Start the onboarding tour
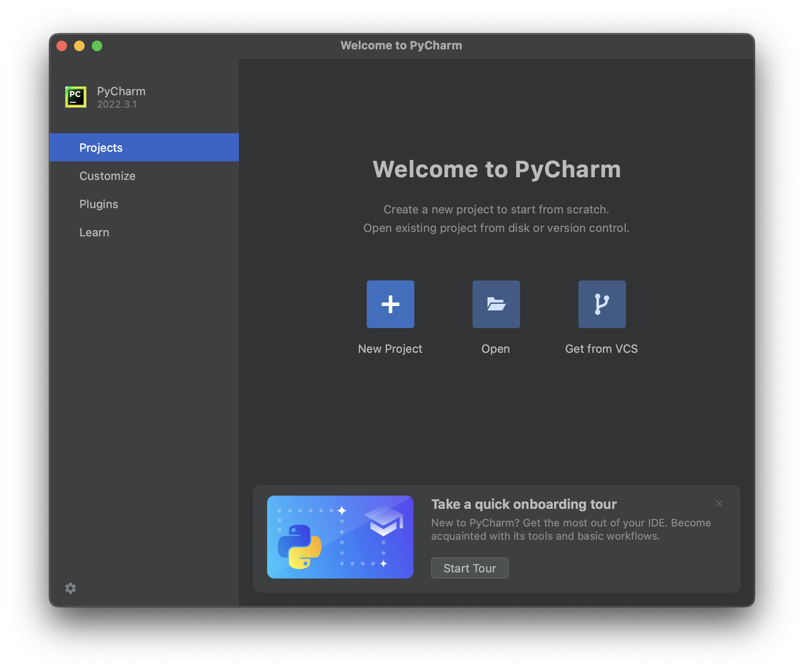Screen dimensions: 804x672 [x=469, y=568]
